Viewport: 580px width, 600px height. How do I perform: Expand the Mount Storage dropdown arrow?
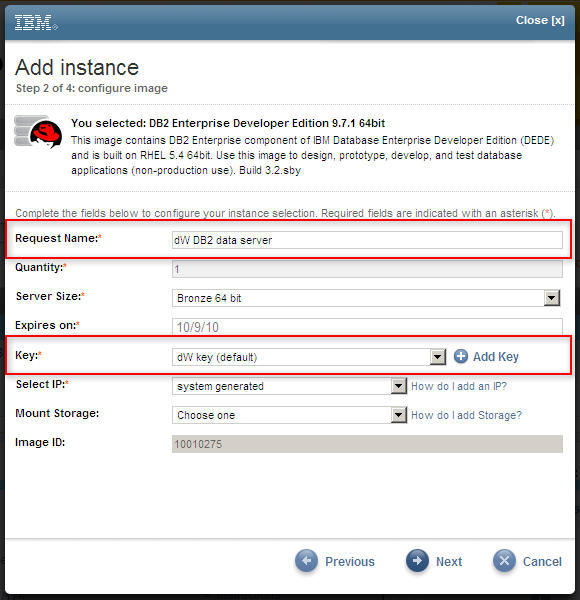[398, 415]
